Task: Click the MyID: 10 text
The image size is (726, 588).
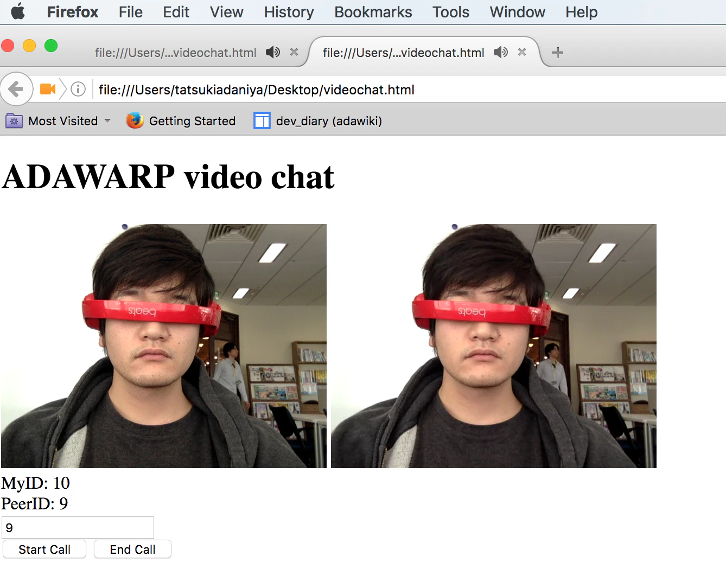Action: pos(36,483)
